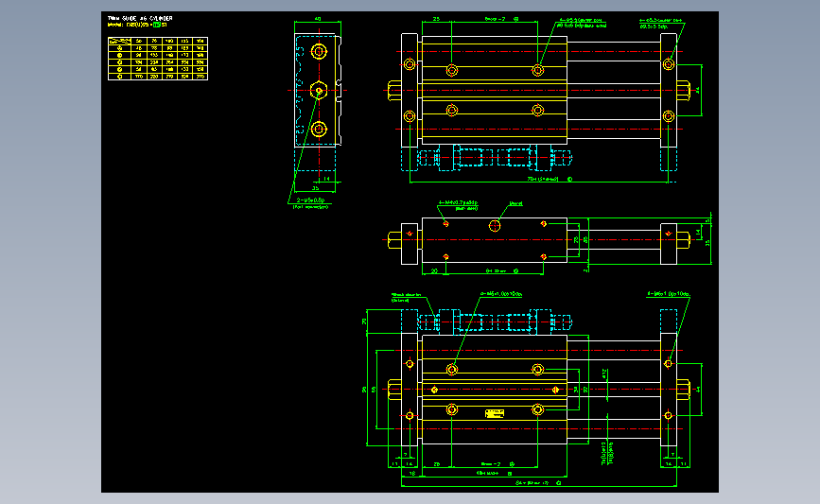Click the top circular port in the end view
This screenshot has height=504, width=820.
(319, 52)
